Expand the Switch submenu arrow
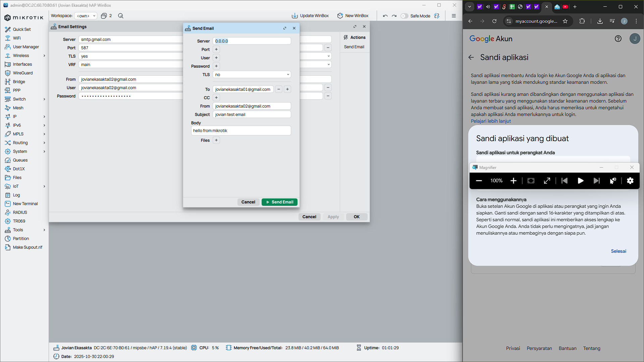Screen dimensions: 644x362 pyautogui.click(x=44, y=99)
